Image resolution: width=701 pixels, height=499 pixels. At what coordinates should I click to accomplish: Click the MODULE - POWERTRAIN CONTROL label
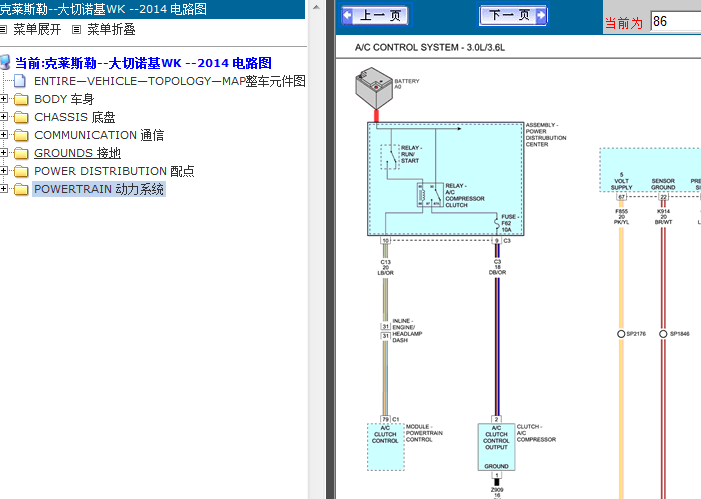[424, 433]
